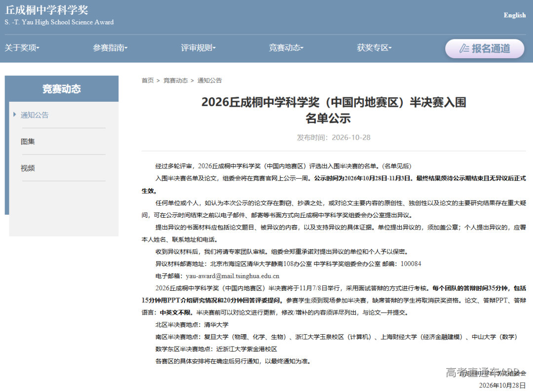Click the signature date 2026年10月28日
This screenshot has height=392, width=533.
click(502, 385)
